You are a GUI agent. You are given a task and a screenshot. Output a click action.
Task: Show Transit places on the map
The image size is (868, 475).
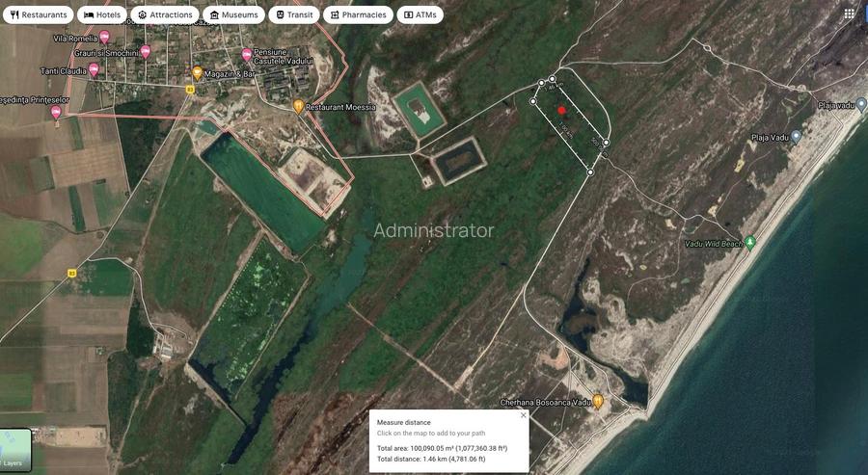click(293, 15)
